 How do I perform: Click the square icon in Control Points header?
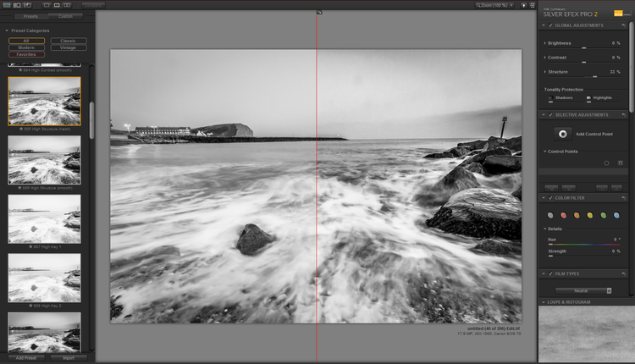pyautogui.click(x=620, y=163)
